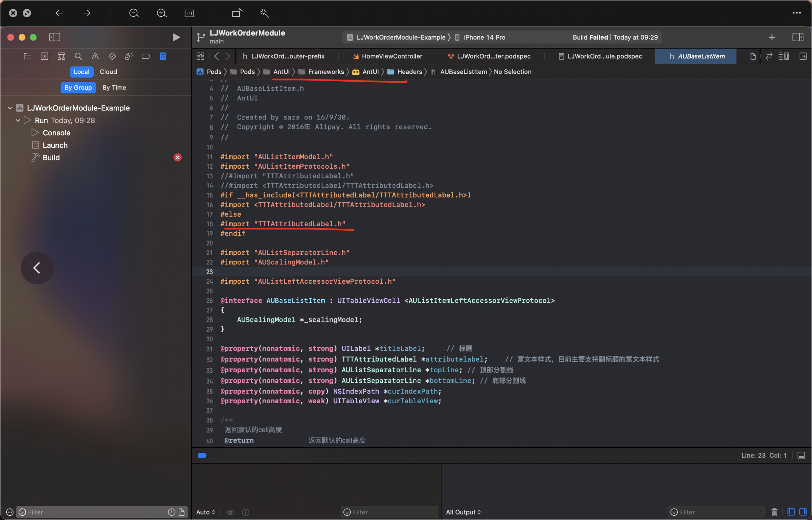Open the No Selection symbol menu
The image size is (812, 520).
click(512, 72)
